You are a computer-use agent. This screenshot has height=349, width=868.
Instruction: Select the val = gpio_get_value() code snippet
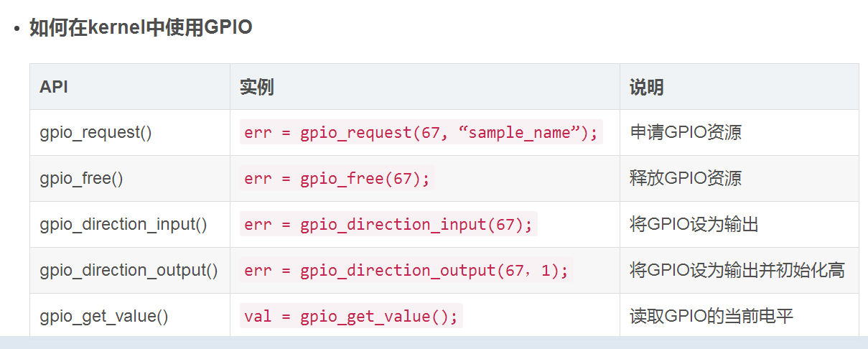pyautogui.click(x=350, y=317)
